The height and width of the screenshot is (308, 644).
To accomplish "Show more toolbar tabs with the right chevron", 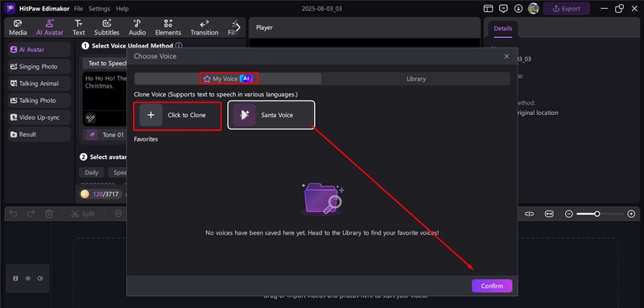I will coord(237,27).
